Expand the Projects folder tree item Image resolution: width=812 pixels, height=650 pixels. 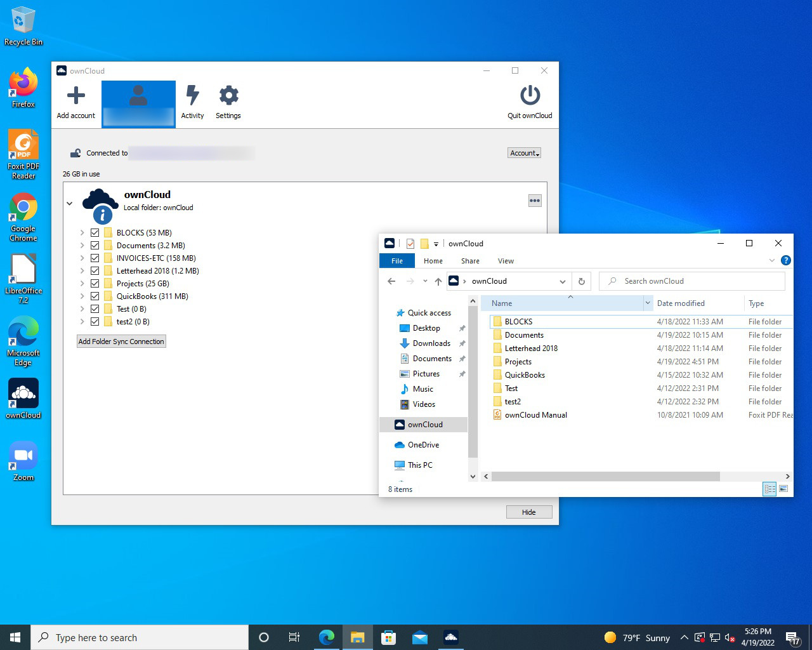pos(81,283)
